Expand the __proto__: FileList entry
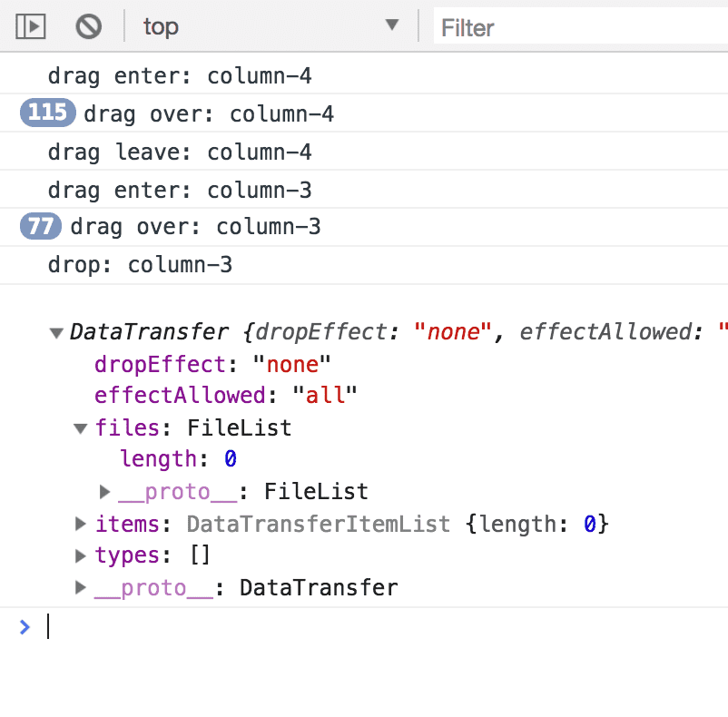Viewport: 728px width, 717px height. [105, 492]
